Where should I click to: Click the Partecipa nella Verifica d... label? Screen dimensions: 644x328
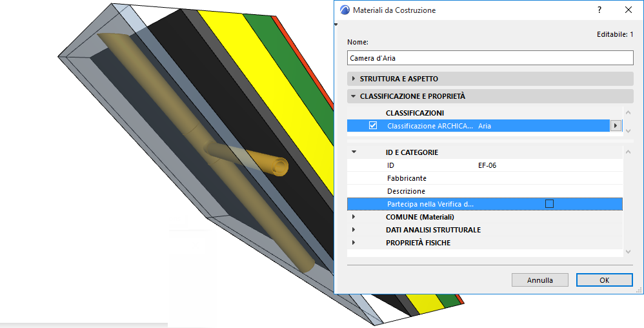pos(430,204)
